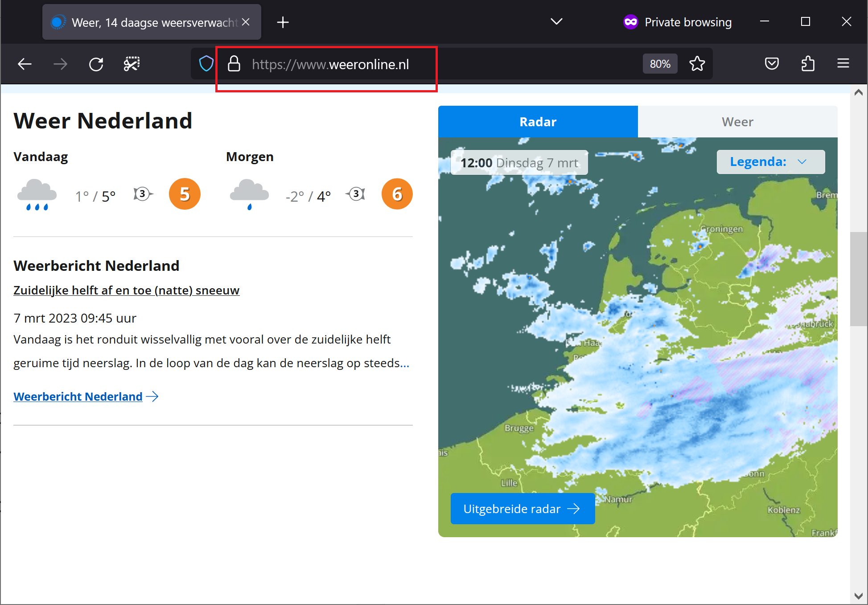Select the Weer 14 daagse weersverwachting tab
Screen dimensions: 868x605
pyautogui.click(x=152, y=22)
